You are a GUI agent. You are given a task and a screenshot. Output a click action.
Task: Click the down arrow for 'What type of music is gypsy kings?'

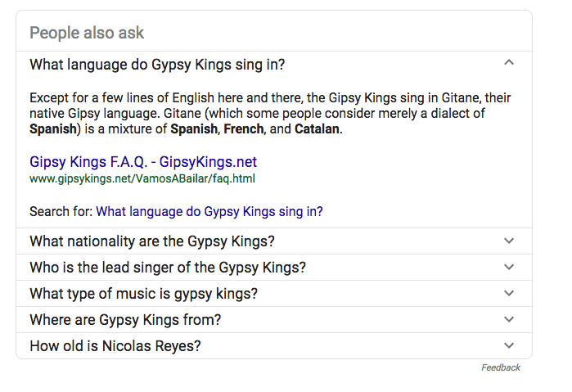pyautogui.click(x=509, y=293)
